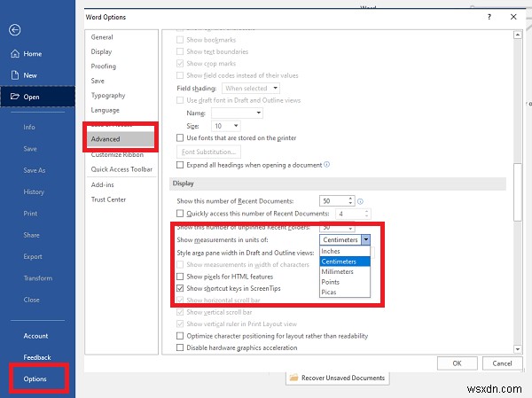Click History in backstage sidebar
This screenshot has height=398, width=532.
34,191
